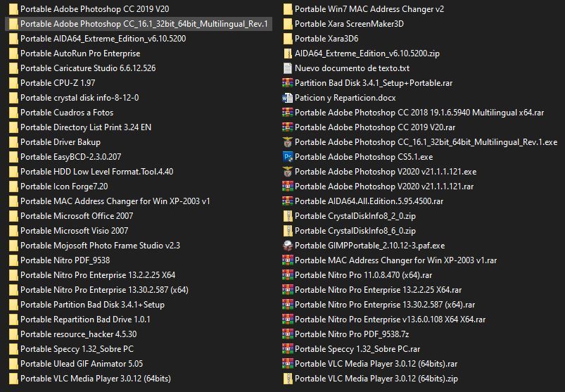Click the zip icon of Portable CrystalDiskInfo8_6_0.zip
This screenshot has height=392, width=565.
(x=287, y=231)
